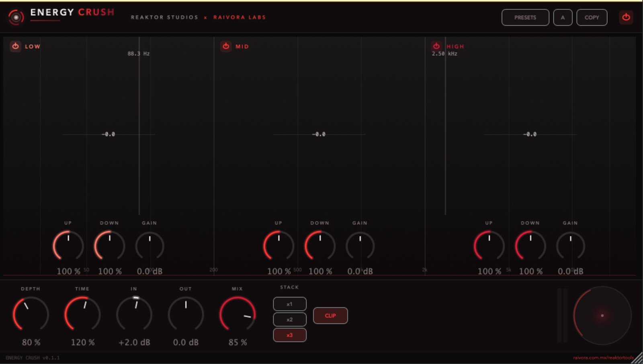Click the HIGH band DOWN knob
Screen dimensions: 643x364
point(530,245)
